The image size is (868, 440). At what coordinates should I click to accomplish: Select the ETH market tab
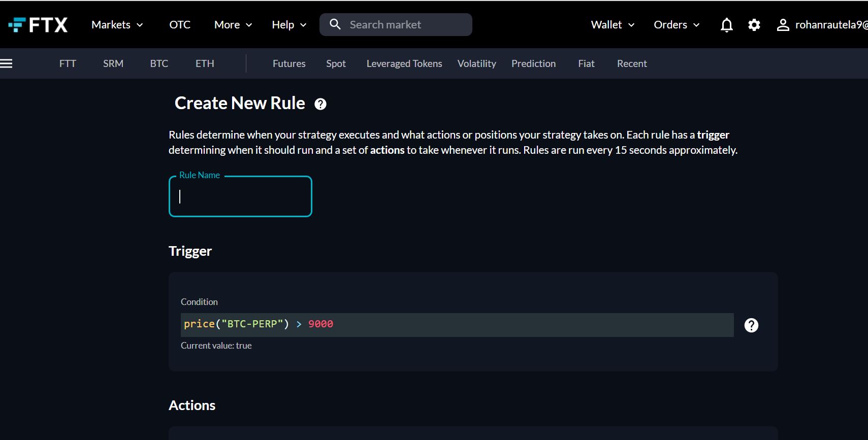coord(205,63)
